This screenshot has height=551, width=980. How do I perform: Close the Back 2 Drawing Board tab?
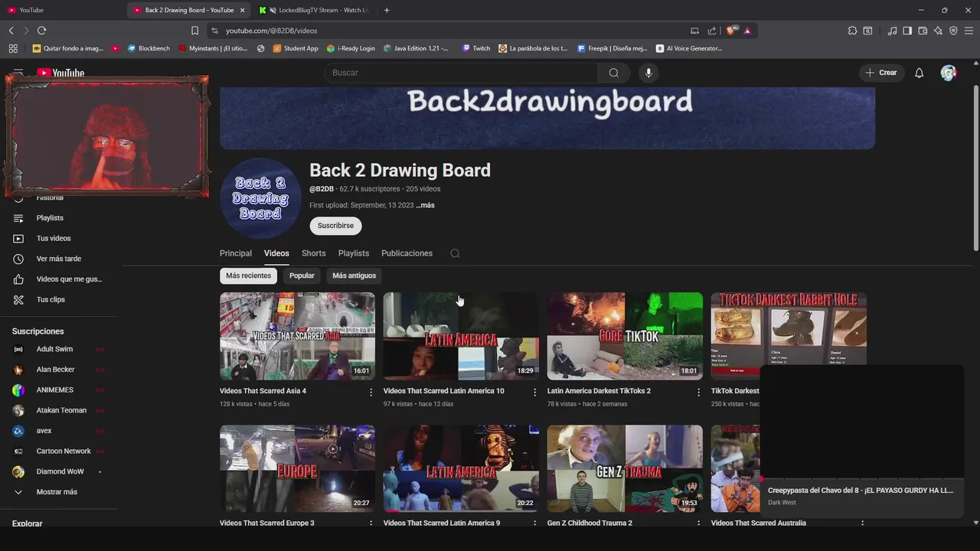[243, 10]
